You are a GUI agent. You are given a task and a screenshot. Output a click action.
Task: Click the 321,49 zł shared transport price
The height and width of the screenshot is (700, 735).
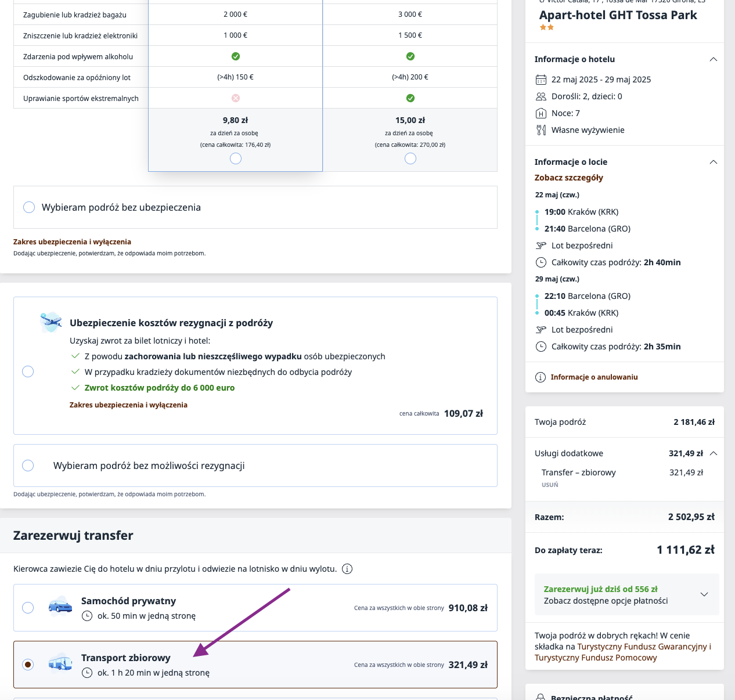point(468,665)
